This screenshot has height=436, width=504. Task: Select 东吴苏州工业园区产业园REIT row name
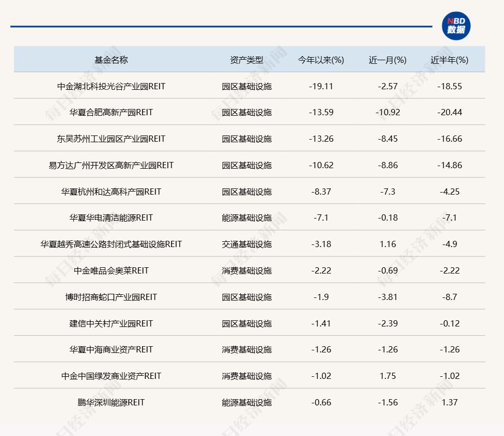point(111,139)
